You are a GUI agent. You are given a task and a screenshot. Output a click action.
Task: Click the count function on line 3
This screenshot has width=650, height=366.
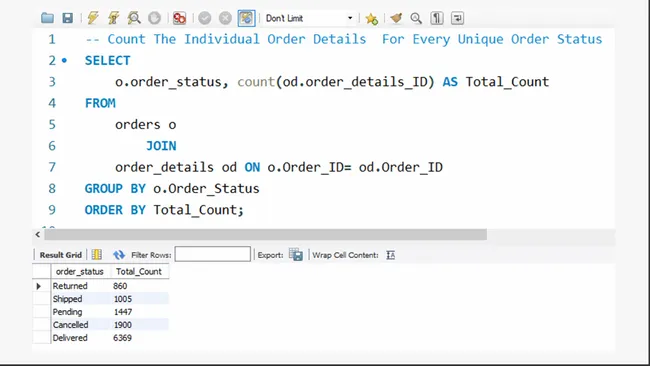click(x=256, y=82)
